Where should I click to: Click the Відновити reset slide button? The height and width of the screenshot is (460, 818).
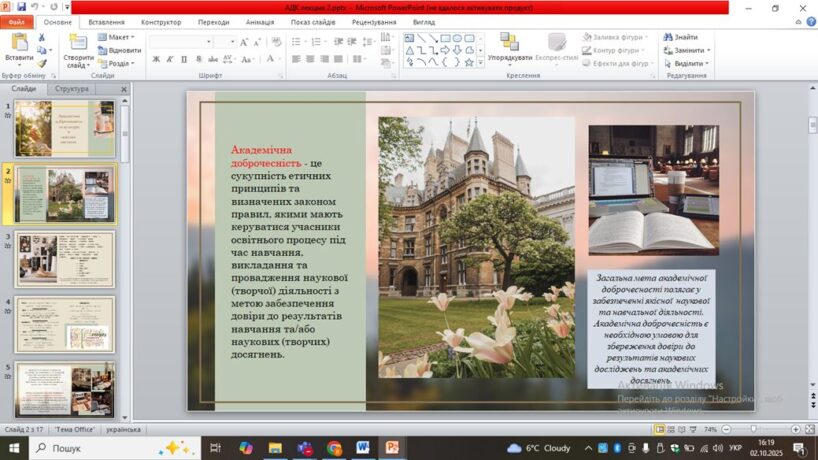120,50
